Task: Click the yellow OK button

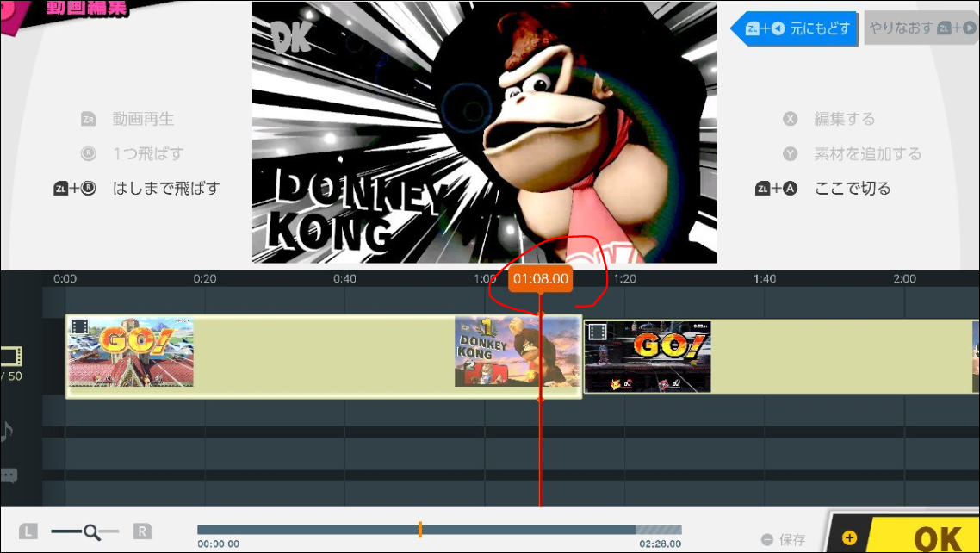Action: click(924, 536)
